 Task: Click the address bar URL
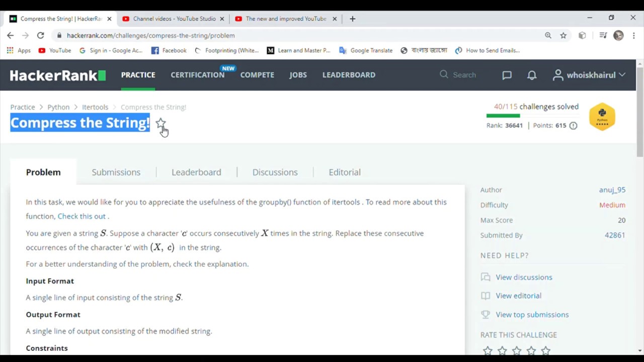click(x=150, y=35)
